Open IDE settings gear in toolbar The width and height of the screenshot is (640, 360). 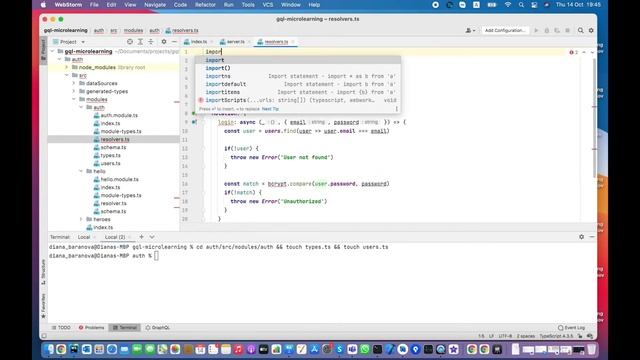pyautogui.click(x=591, y=31)
